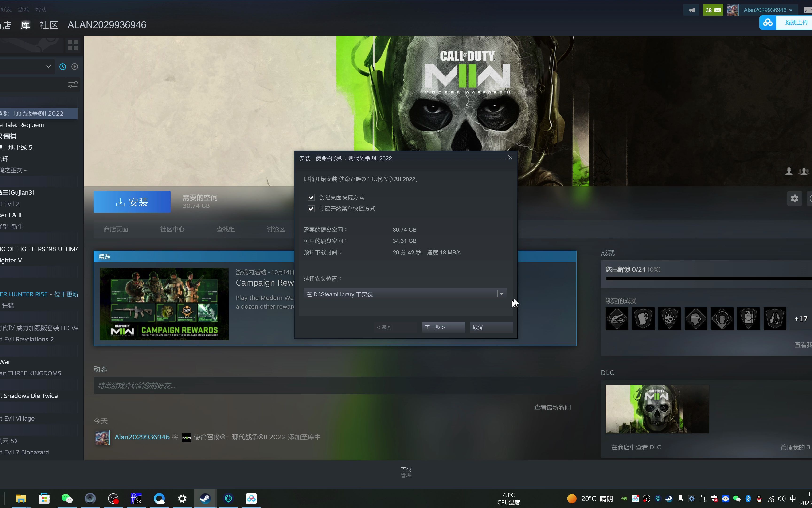Click View latest news (查看最新新闻) link

tap(552, 407)
